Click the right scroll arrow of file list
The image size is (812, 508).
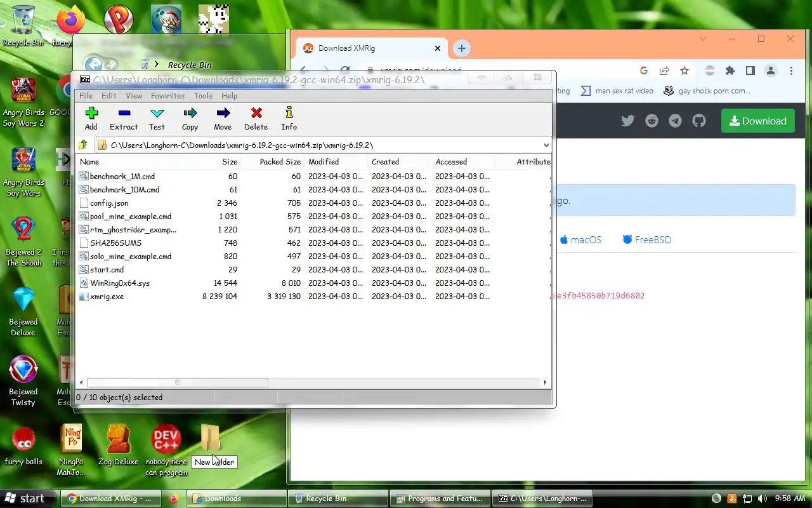click(545, 382)
